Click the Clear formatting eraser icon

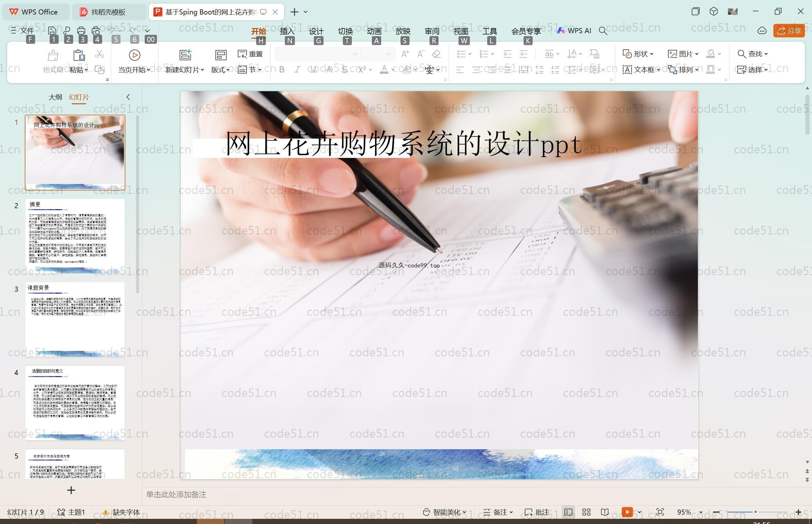(x=436, y=54)
